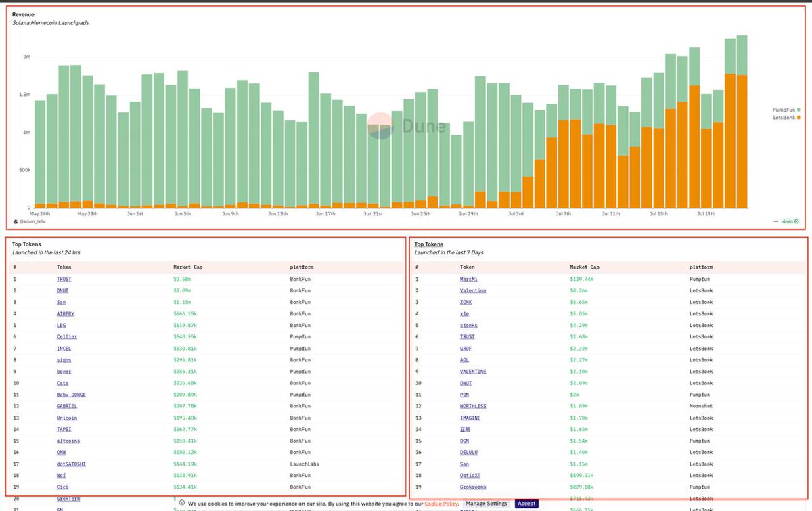Image resolution: width=812 pixels, height=511 pixels.
Task: Select the IMAGINE token link
Action: click(470, 418)
